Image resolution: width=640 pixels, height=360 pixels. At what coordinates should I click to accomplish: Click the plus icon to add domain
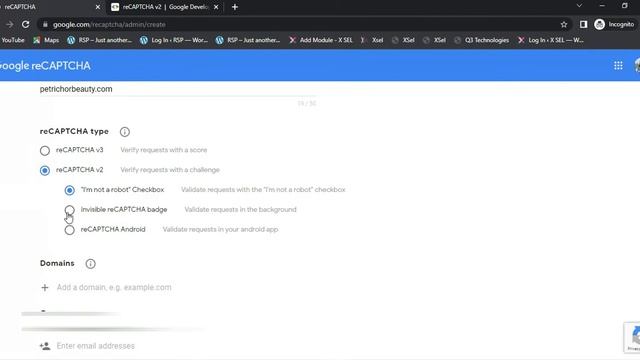click(x=45, y=288)
